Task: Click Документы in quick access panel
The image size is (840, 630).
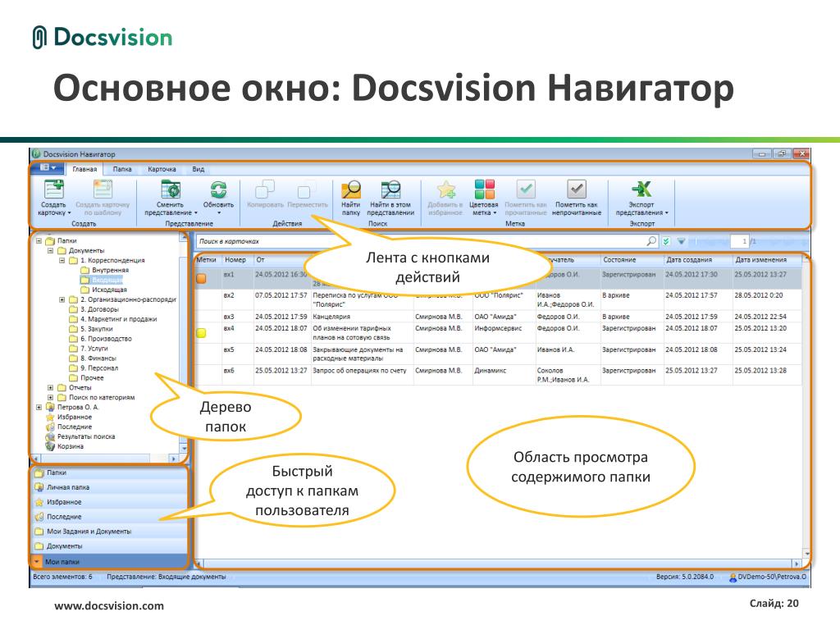Action: 109,546
